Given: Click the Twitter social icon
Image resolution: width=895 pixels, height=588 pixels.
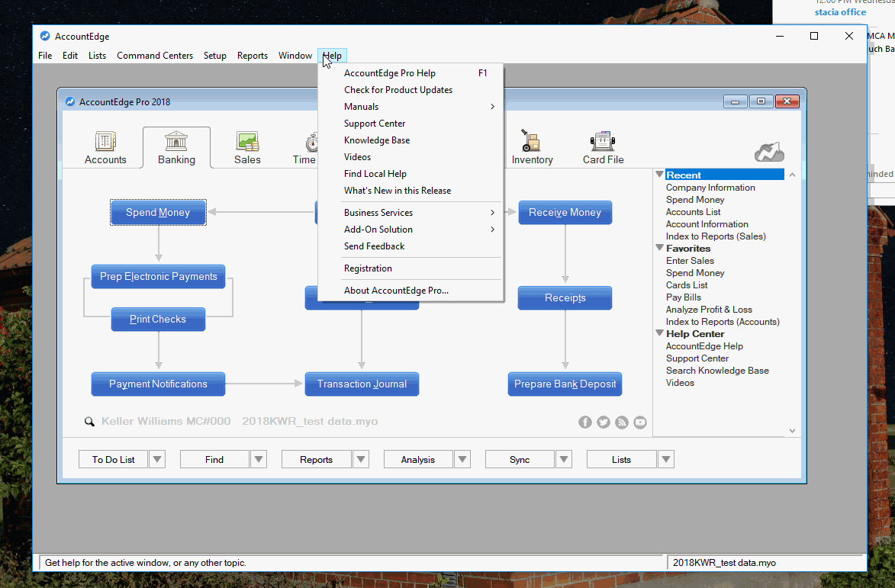Looking at the screenshot, I should tap(604, 423).
